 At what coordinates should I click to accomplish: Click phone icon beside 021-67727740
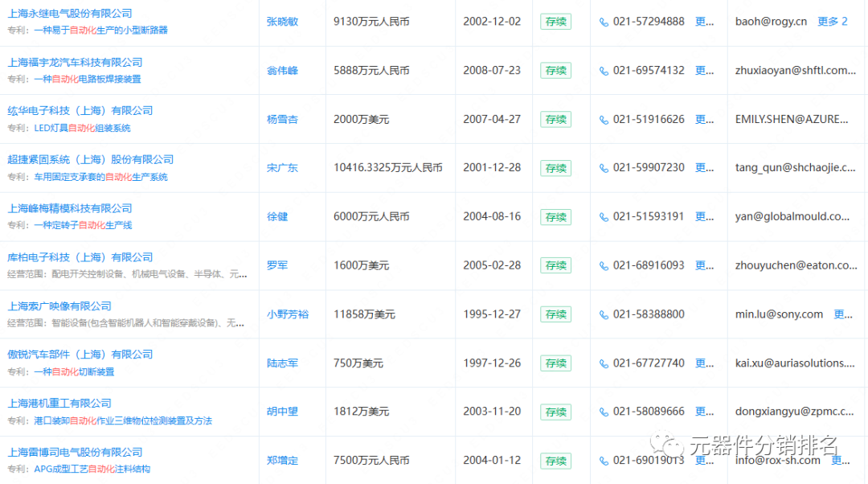point(604,363)
